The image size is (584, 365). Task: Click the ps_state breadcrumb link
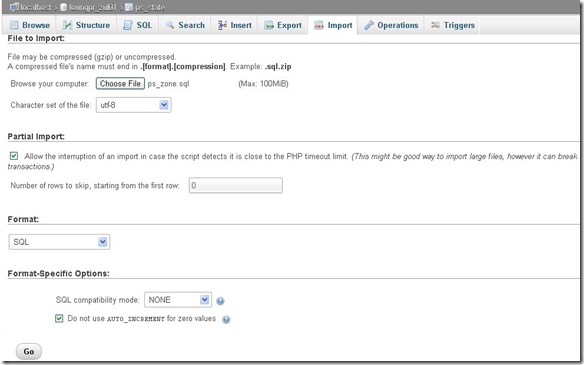150,7
